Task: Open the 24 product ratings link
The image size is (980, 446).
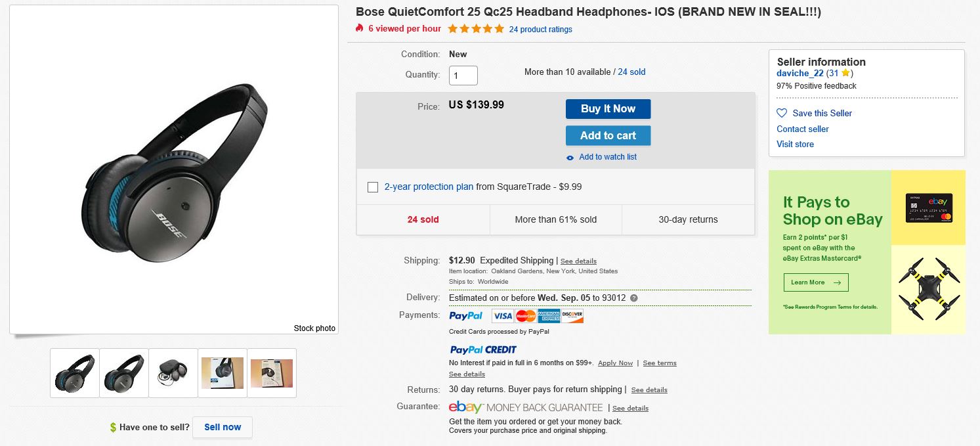Action: coord(540,30)
